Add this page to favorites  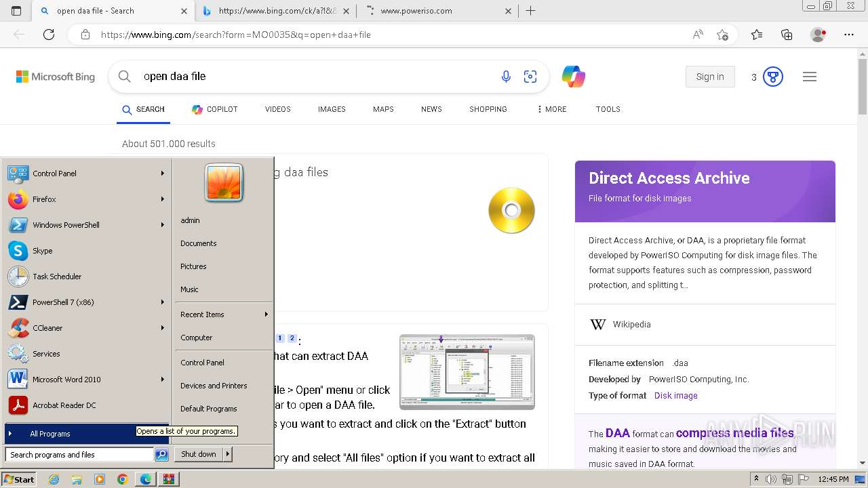723,35
